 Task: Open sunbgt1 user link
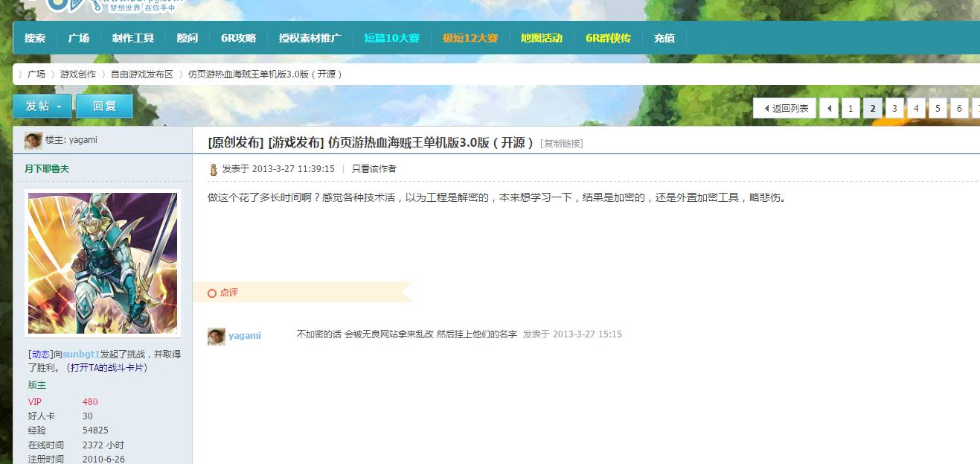tap(81, 355)
